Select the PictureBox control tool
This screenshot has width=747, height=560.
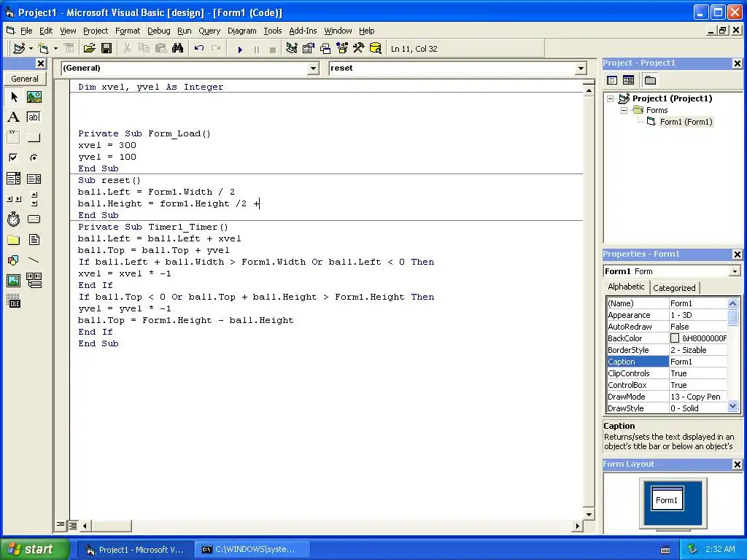click(34, 97)
